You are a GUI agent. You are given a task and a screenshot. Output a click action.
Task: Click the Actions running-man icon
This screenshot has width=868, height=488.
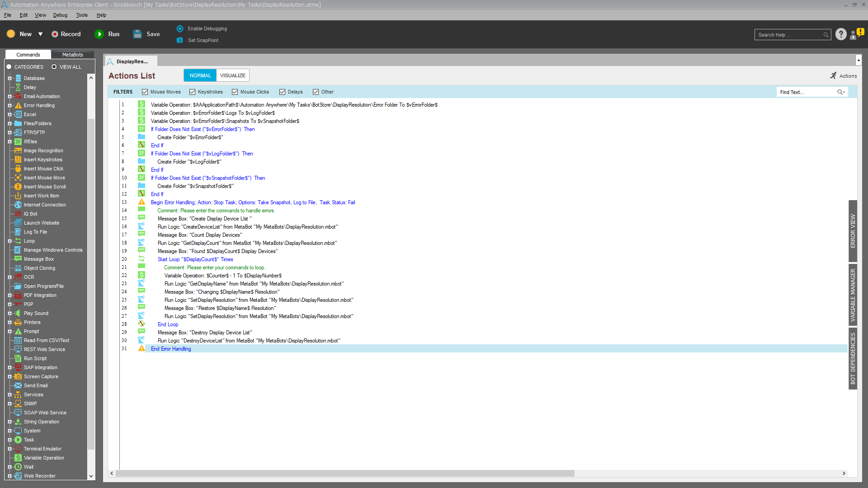(x=833, y=76)
